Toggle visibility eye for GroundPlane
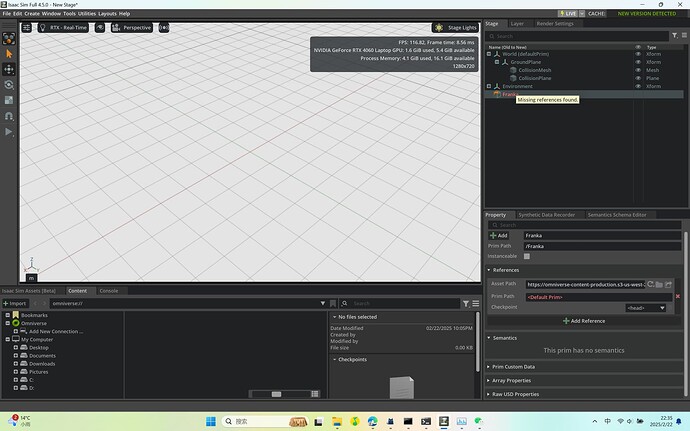The image size is (690, 431). point(639,62)
